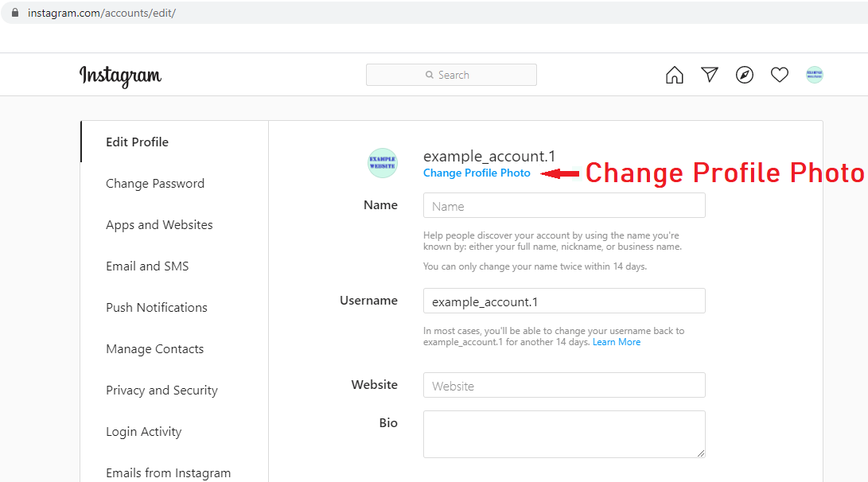Click the round profile picture beside example_account.1
The width and height of the screenshot is (868, 482).
point(383,163)
